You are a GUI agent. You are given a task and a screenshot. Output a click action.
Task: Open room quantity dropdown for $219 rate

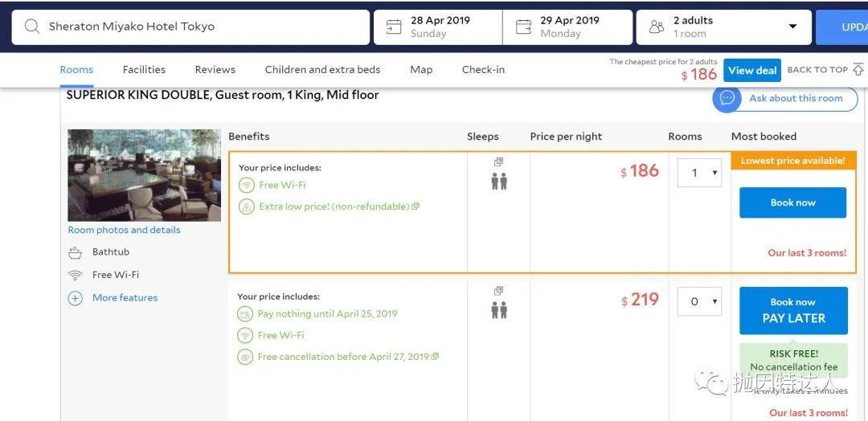(x=698, y=301)
